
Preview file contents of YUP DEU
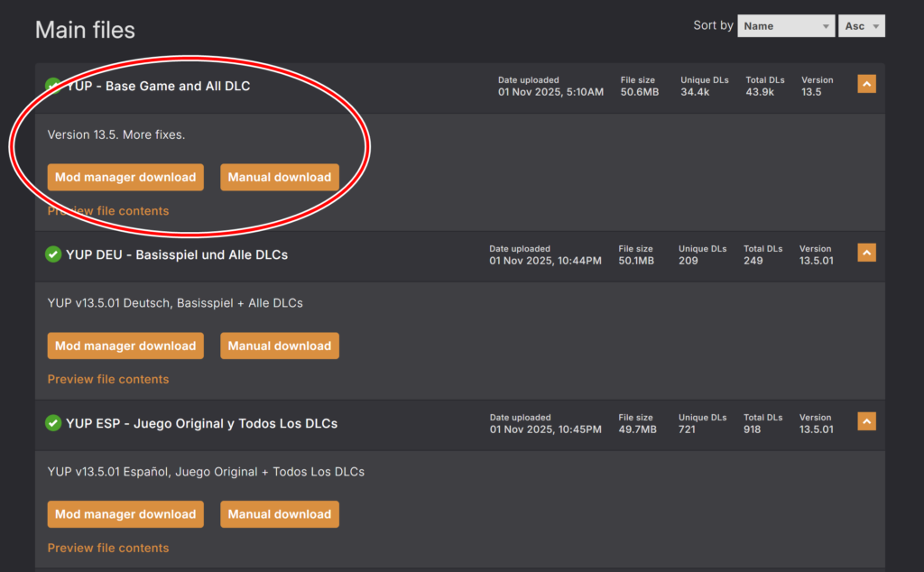point(108,379)
